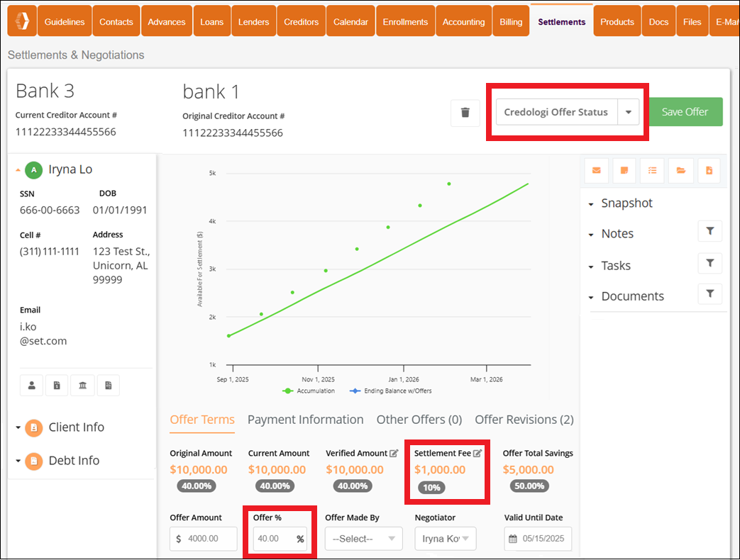
Task: Switch to the Contacts tab
Action: pyautogui.click(x=116, y=21)
